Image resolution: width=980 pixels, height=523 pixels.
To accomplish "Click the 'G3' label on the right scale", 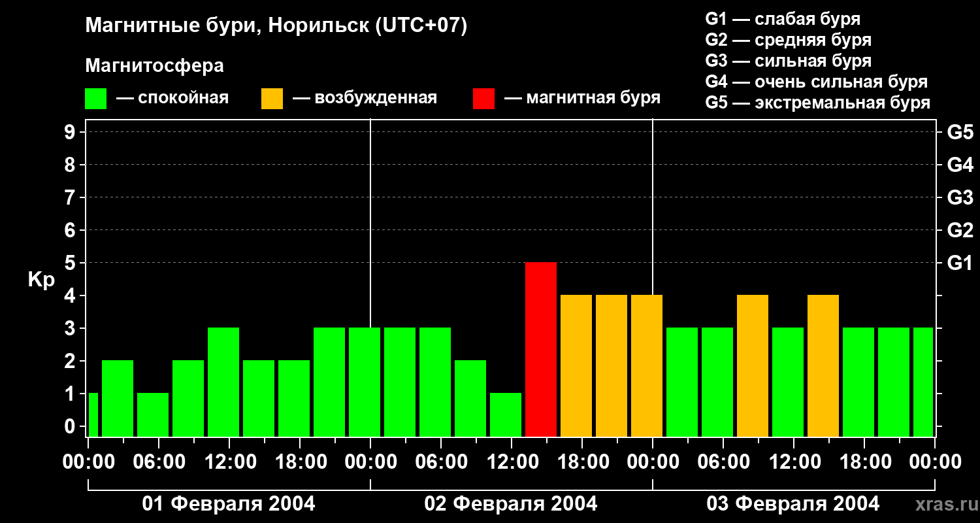I will click(960, 197).
